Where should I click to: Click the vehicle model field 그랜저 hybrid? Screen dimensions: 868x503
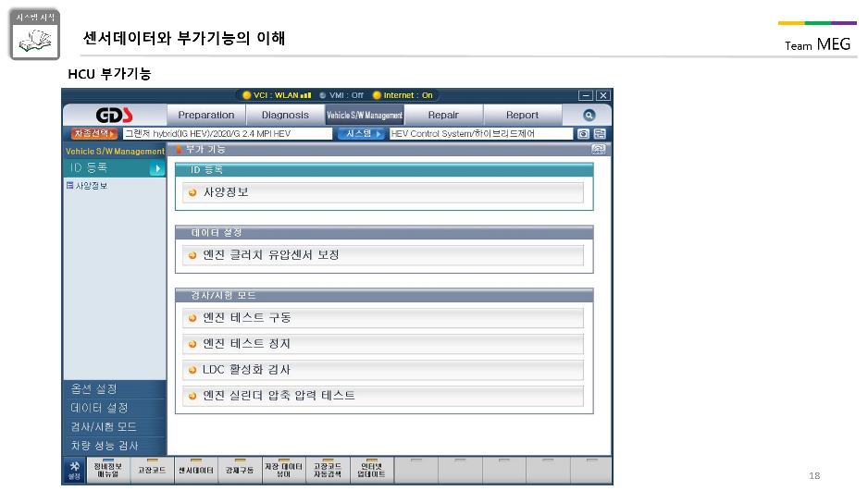(x=227, y=133)
